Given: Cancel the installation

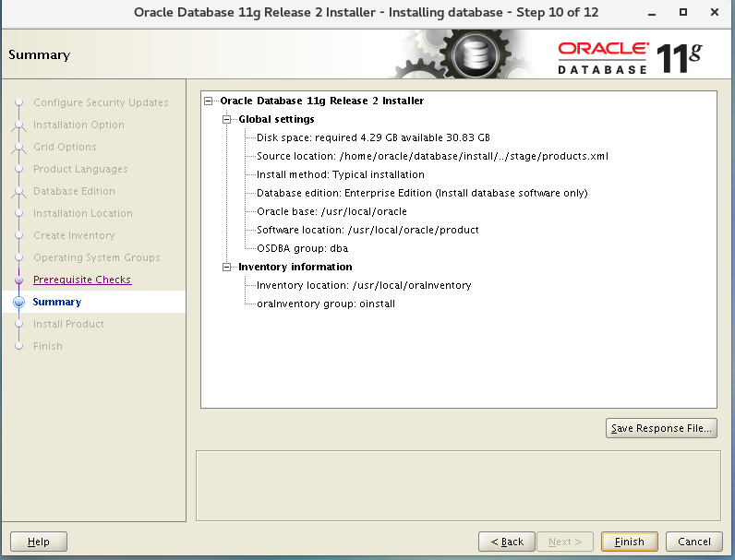Looking at the screenshot, I should 694,542.
